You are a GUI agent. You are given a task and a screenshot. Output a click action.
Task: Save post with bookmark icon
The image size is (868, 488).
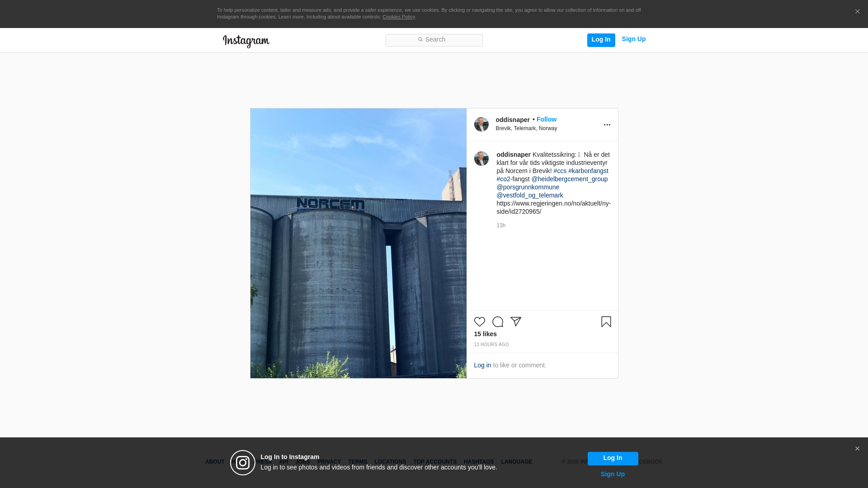(x=606, y=322)
